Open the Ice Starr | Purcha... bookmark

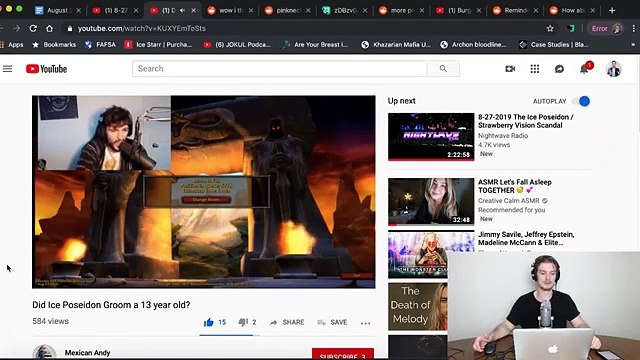[159, 44]
